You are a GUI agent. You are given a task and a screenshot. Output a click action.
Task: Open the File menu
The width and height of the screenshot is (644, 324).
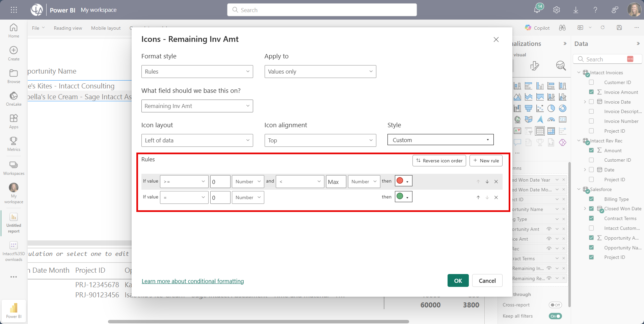38,28
